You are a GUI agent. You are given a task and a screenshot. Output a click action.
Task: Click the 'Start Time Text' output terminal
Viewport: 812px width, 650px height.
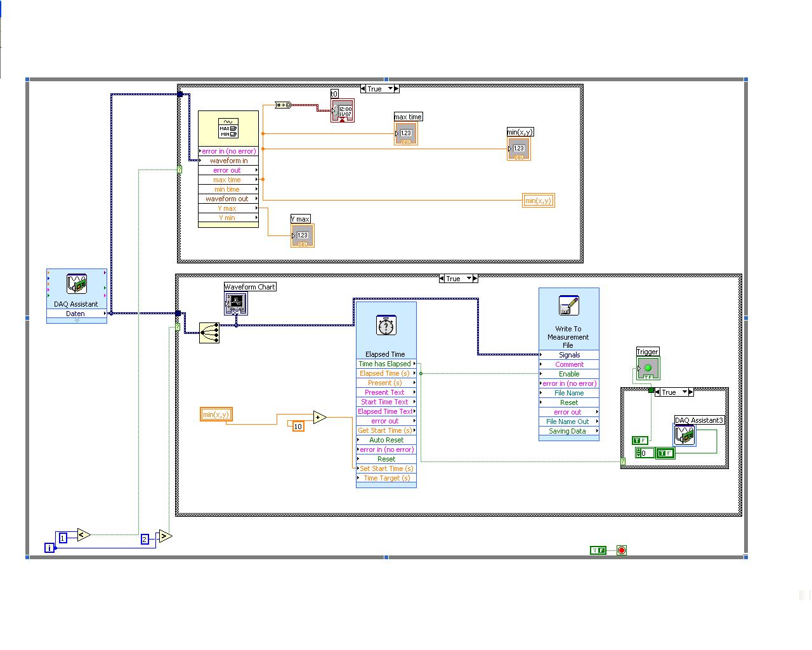coord(386,402)
